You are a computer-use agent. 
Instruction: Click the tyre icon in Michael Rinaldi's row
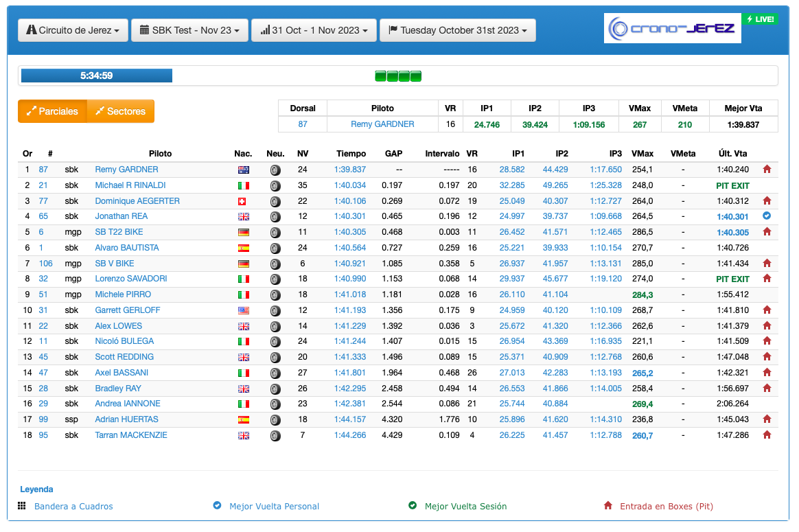point(275,185)
